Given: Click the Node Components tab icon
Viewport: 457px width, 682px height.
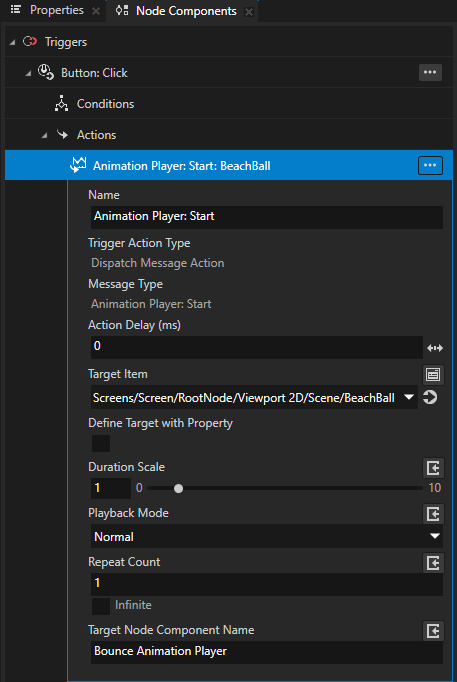Looking at the screenshot, I should [122, 11].
